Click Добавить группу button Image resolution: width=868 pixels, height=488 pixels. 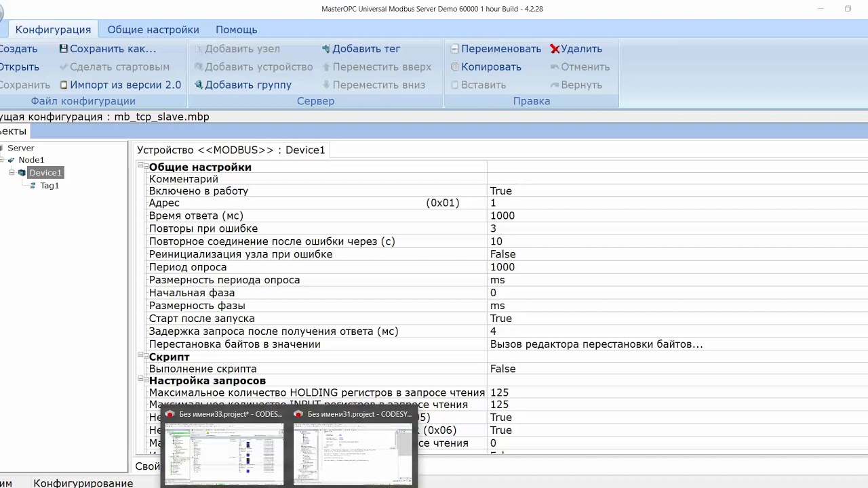[243, 85]
